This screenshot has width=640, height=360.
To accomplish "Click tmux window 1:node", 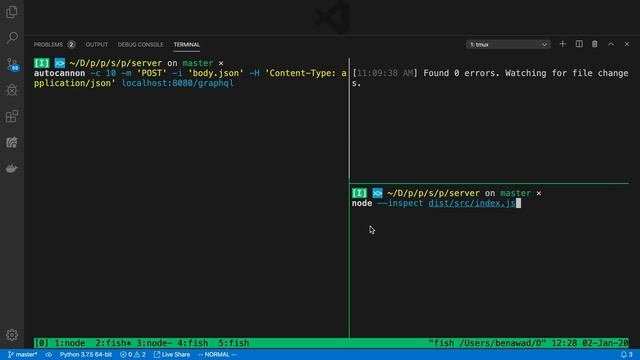I will click(70, 343).
